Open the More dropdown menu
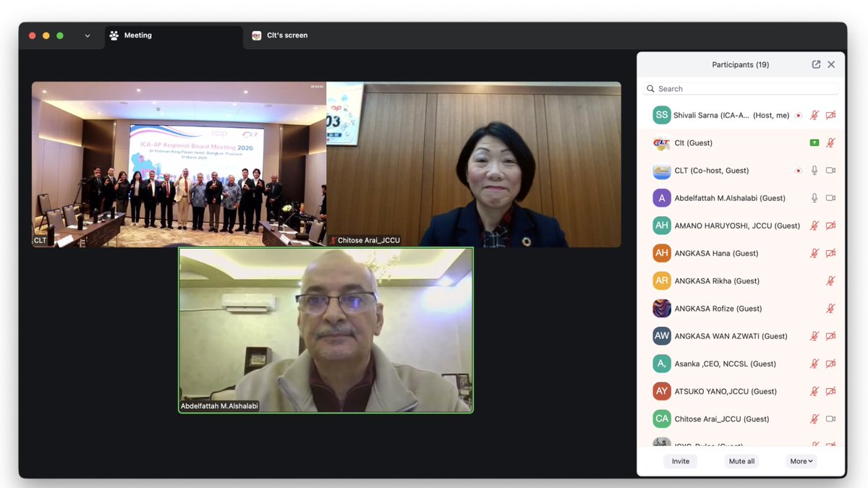The image size is (868, 488). (801, 461)
